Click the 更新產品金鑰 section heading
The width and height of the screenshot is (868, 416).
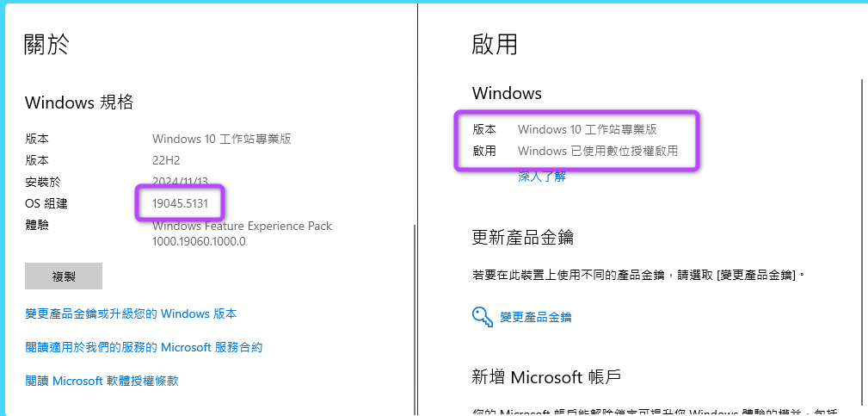[x=523, y=237]
